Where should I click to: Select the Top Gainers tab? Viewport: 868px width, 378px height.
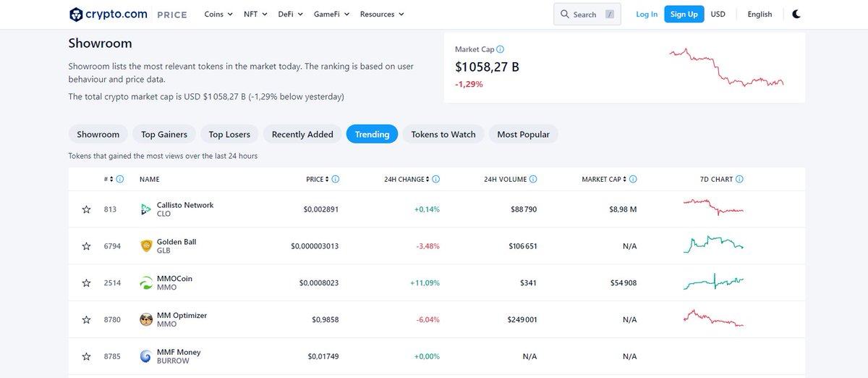click(x=164, y=134)
